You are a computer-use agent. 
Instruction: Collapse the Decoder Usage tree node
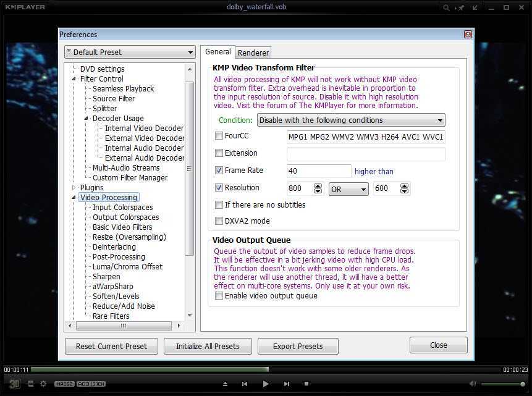(x=86, y=119)
